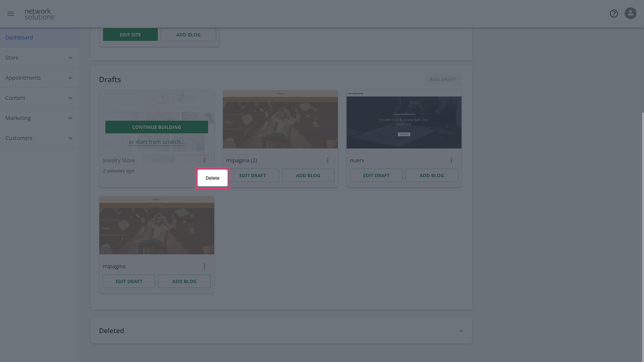Select Delete from the context menu
The width and height of the screenshot is (644, 362).
[x=212, y=178]
